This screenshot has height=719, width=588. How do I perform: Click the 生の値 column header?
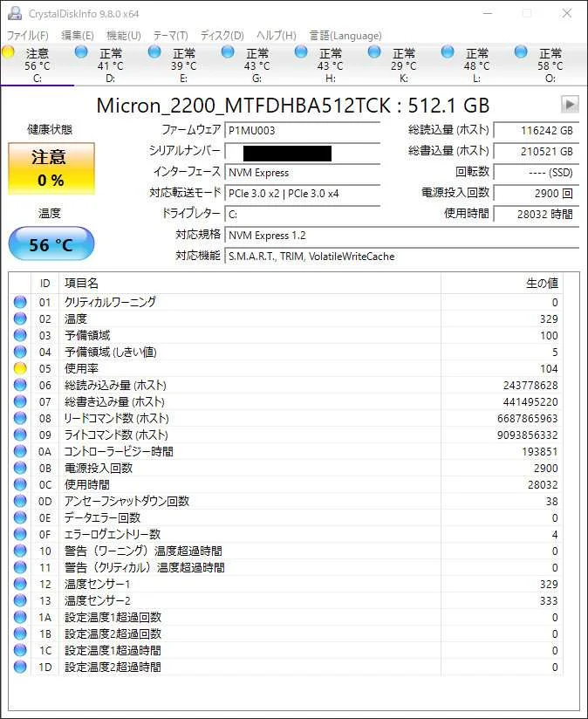502,284
